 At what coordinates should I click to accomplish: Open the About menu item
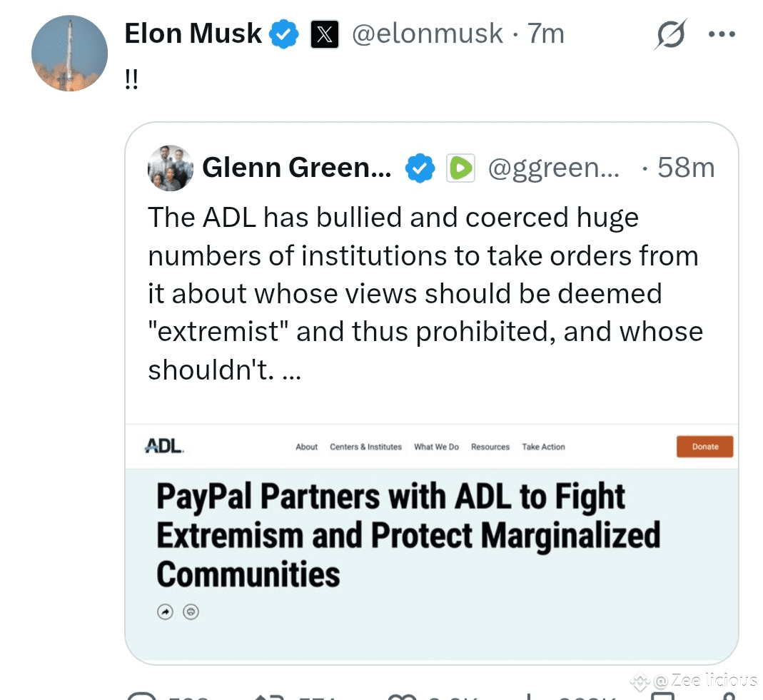coord(306,447)
